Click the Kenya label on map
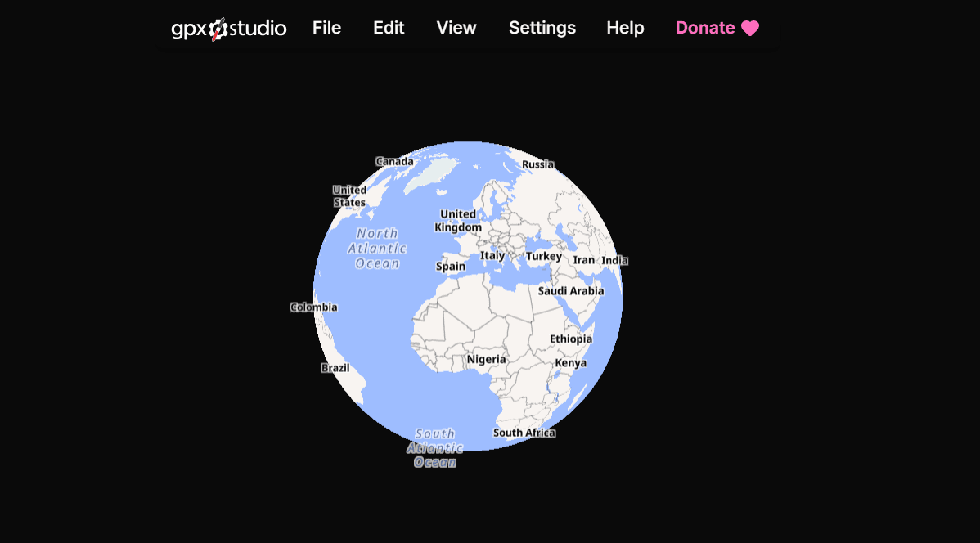This screenshot has height=543, width=980. [x=571, y=363]
